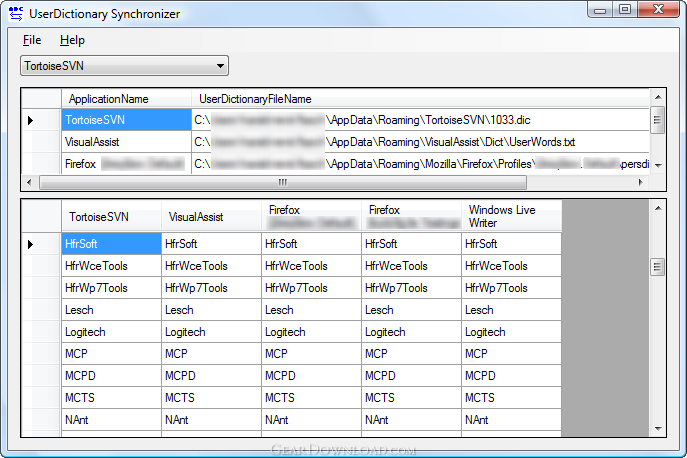Click the row selector arrow beside TortoiseSVN row
The image size is (687, 458).
click(x=30, y=120)
